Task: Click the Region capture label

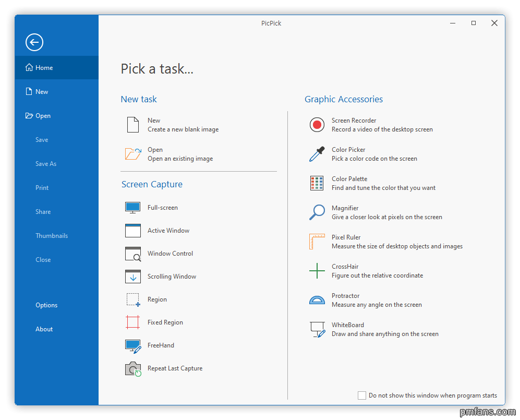Action: [157, 299]
